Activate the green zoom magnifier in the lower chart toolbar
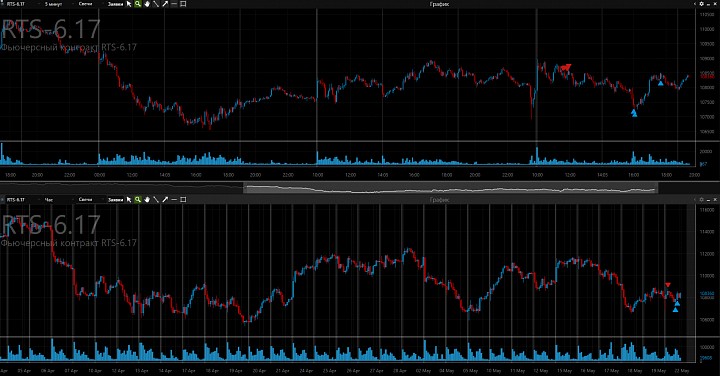 pyautogui.click(x=138, y=199)
